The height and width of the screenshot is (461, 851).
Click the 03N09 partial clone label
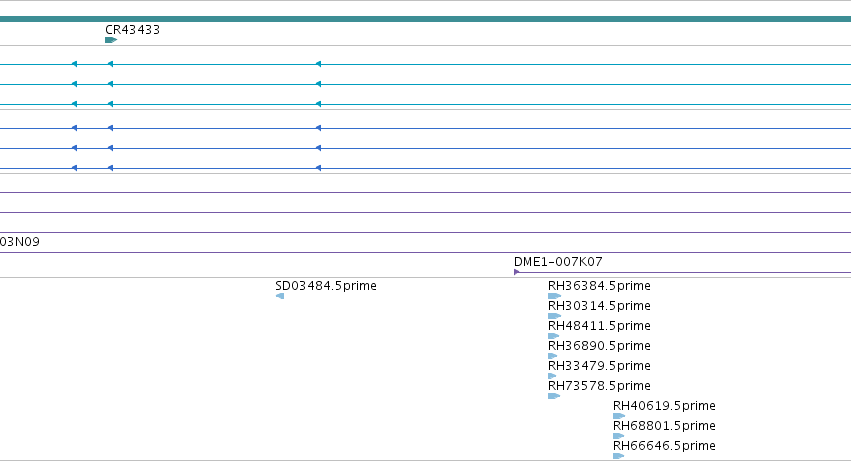click(x=20, y=242)
